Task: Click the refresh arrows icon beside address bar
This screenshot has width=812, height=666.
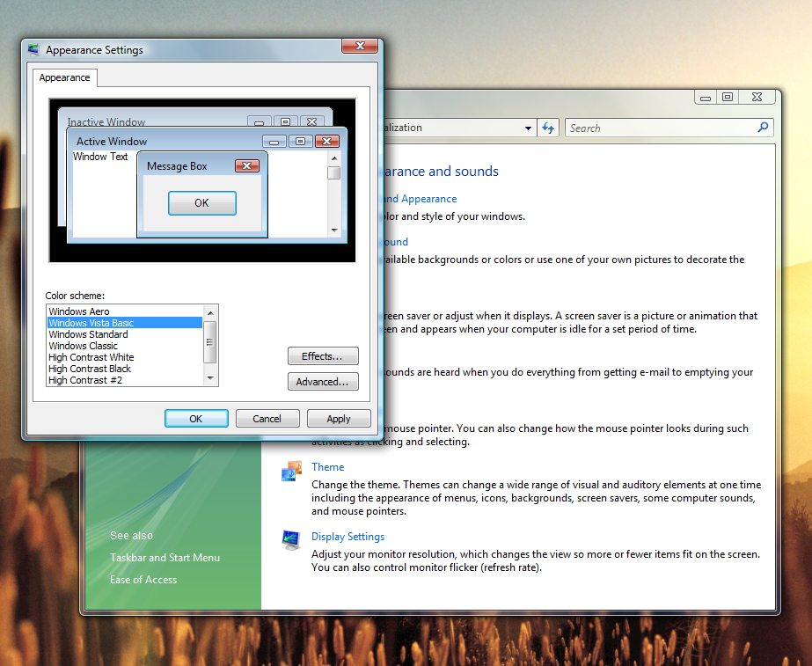Action: point(548,128)
